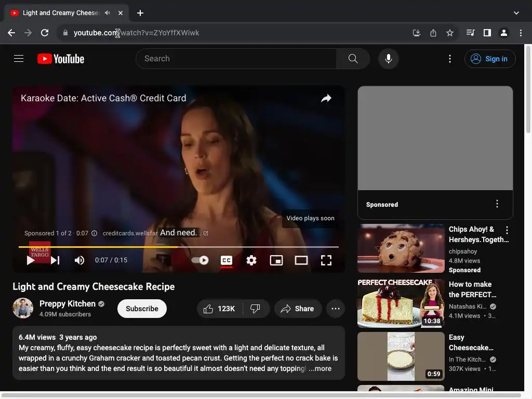This screenshot has width=532, height=399.
Task: Open the YouTube guide hamburger menu
Action: coord(19,59)
